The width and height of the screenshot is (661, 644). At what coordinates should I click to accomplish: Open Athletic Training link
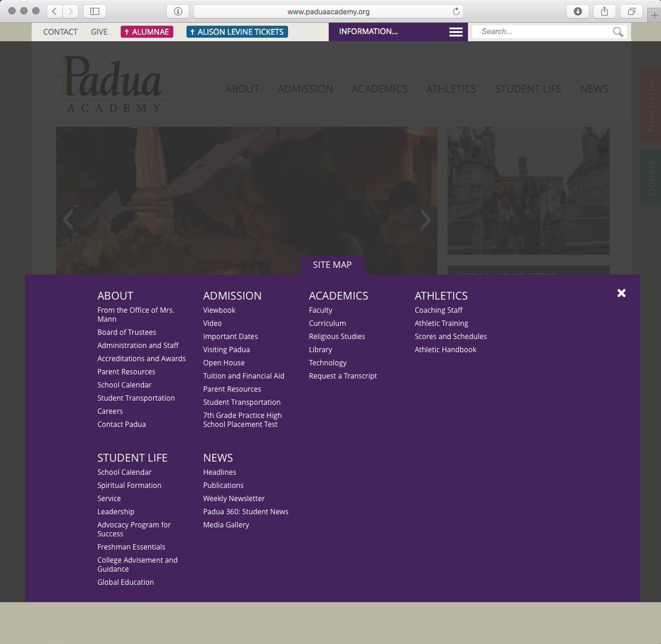[x=442, y=323]
